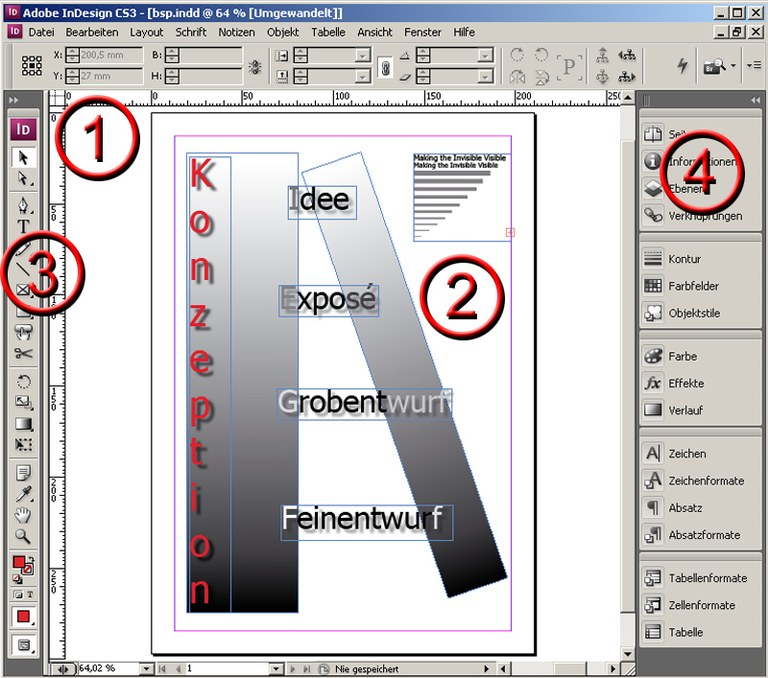This screenshot has height=678, width=768.
Task: Select the Rotate tool in toolbox
Action: [23, 381]
